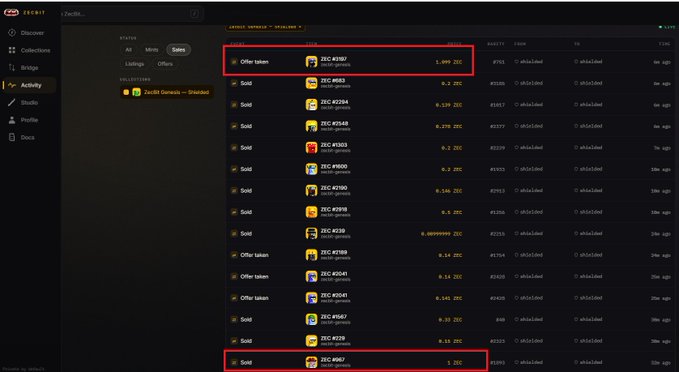Open ZEC #239 thumbnail image
Viewport: 679px width, 372px height.
point(311,233)
